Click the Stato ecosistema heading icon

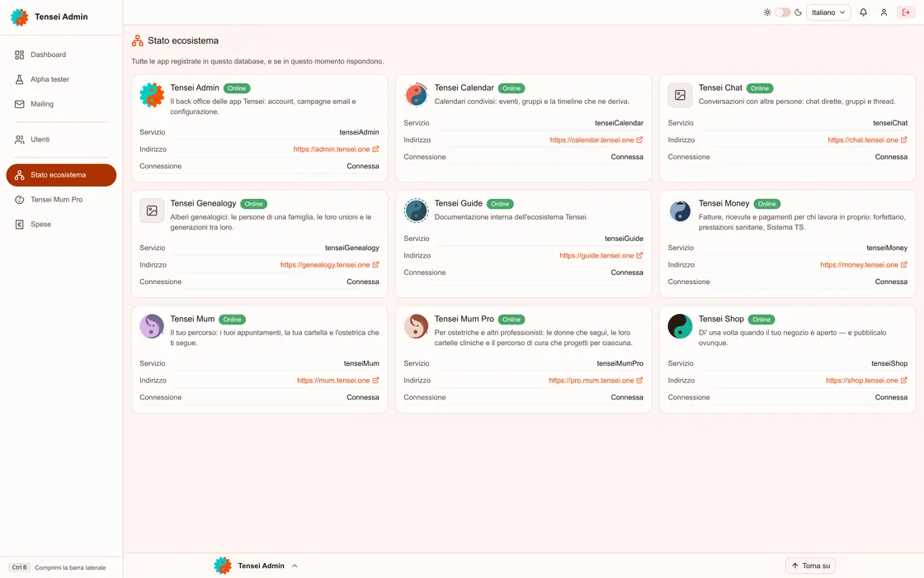(x=137, y=40)
